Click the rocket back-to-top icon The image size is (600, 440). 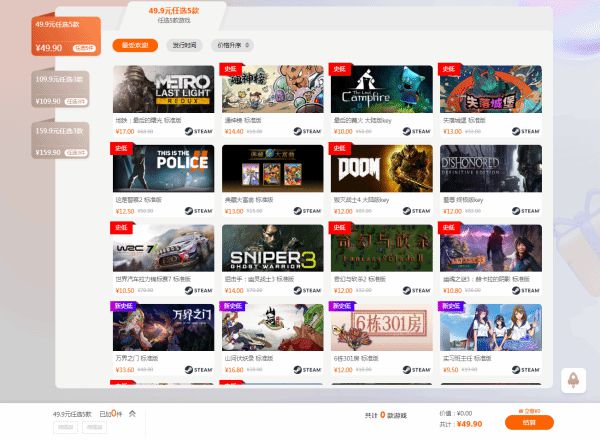[x=573, y=380]
